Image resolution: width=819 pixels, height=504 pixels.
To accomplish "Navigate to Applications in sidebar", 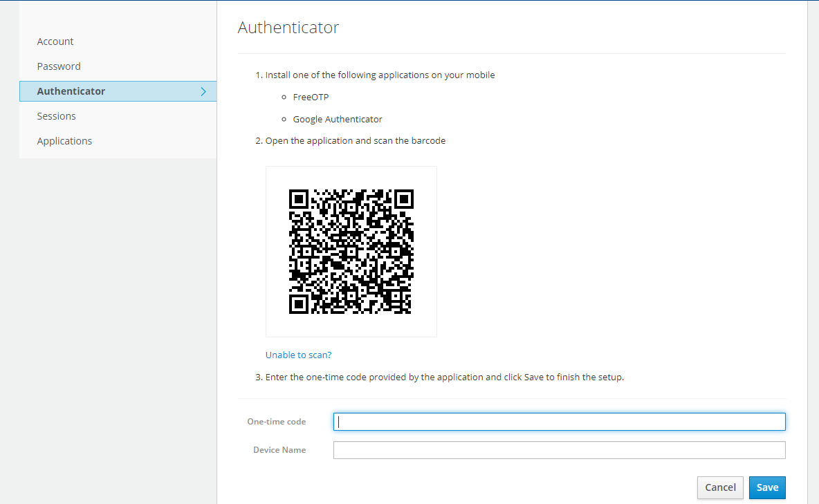I will 64,141.
